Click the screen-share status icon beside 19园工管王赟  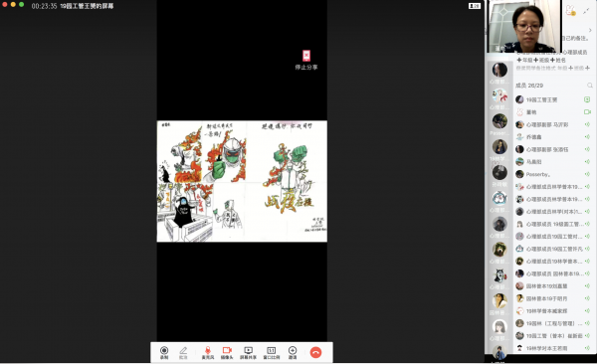[x=587, y=99]
